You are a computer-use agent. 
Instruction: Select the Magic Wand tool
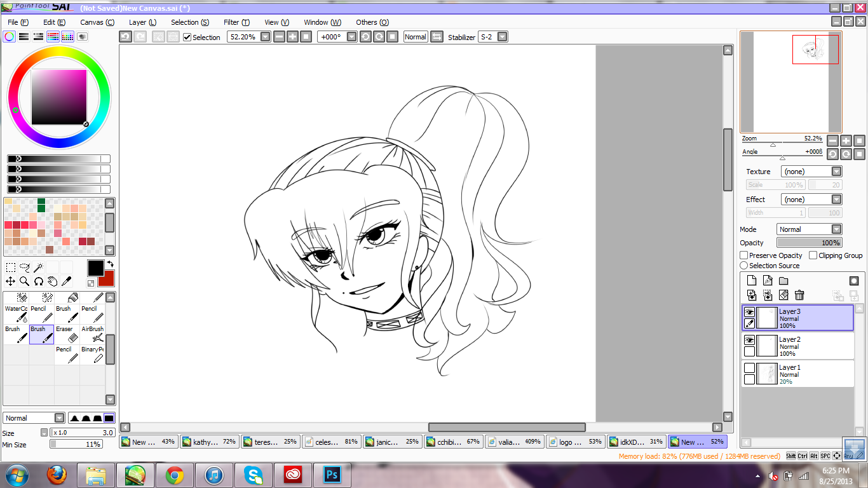pyautogui.click(x=39, y=268)
